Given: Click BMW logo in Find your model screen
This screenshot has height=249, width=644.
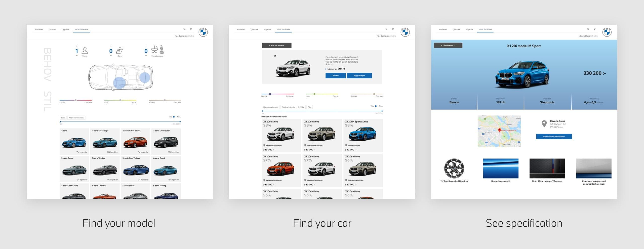Looking at the screenshot, I should 203,32.
